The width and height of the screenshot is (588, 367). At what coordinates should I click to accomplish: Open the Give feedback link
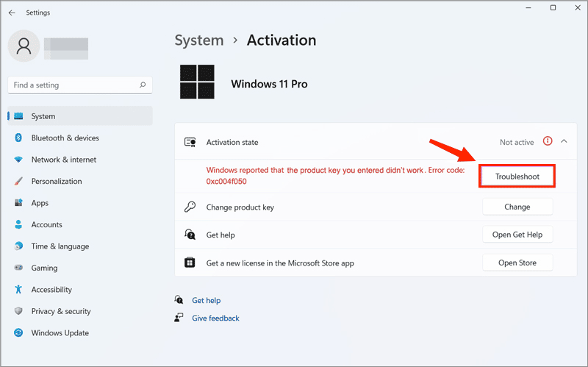coord(215,318)
